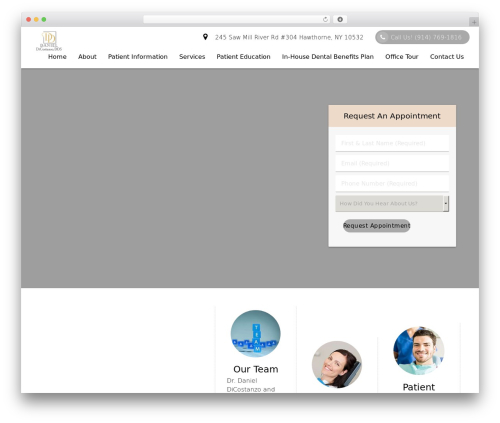Open the Our Team heading link
Image resolution: width=500 pixels, height=423 pixels.
pyautogui.click(x=256, y=369)
